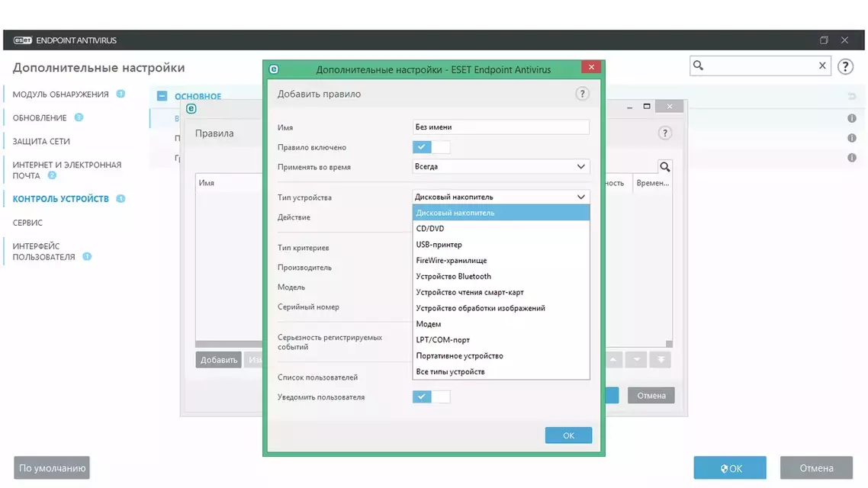This screenshot has height=488, width=868.
Task: Click the badge next to Интерфейс пользователя
Action: click(87, 257)
